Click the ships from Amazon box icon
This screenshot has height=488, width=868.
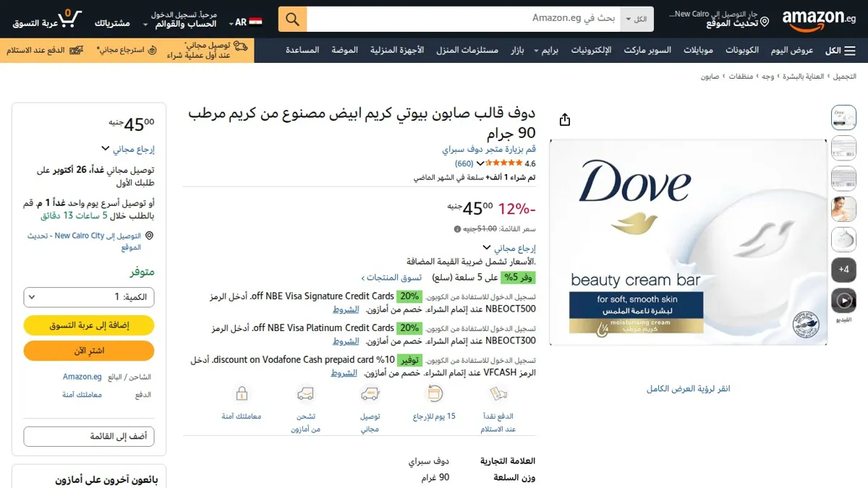point(306,394)
